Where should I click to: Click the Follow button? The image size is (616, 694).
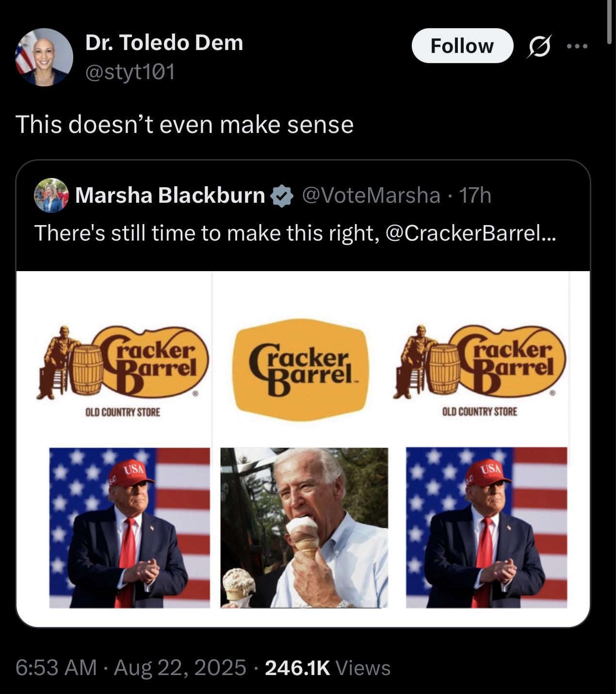point(462,46)
